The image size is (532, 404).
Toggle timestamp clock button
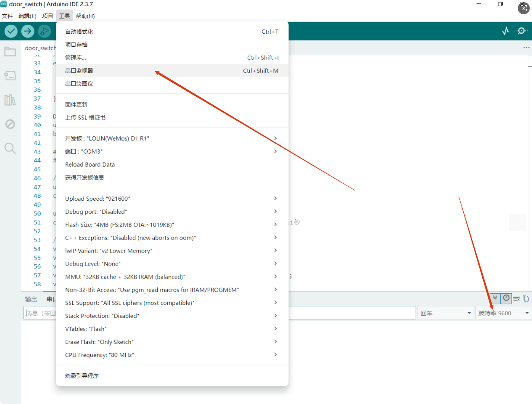[x=506, y=298]
